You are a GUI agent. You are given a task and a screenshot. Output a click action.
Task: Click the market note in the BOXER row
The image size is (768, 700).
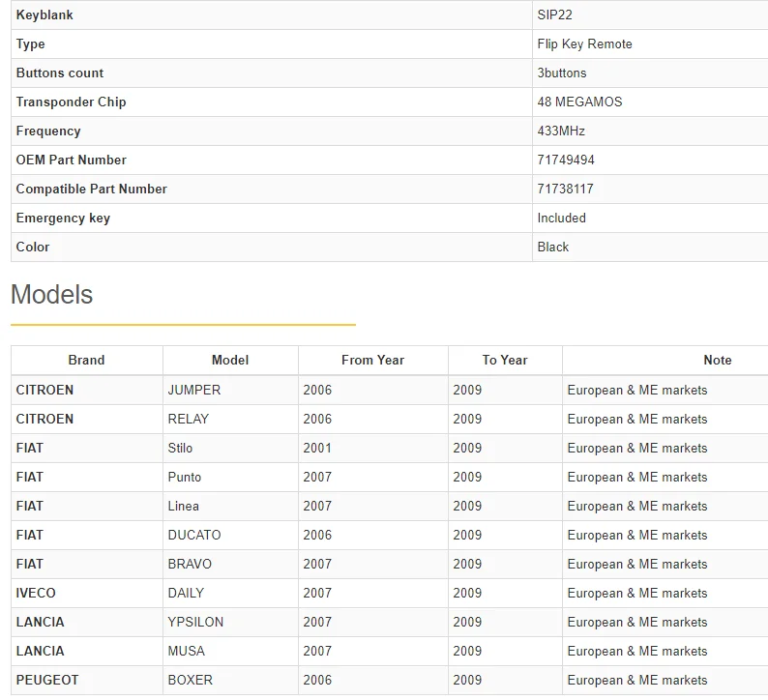pyautogui.click(x=637, y=680)
